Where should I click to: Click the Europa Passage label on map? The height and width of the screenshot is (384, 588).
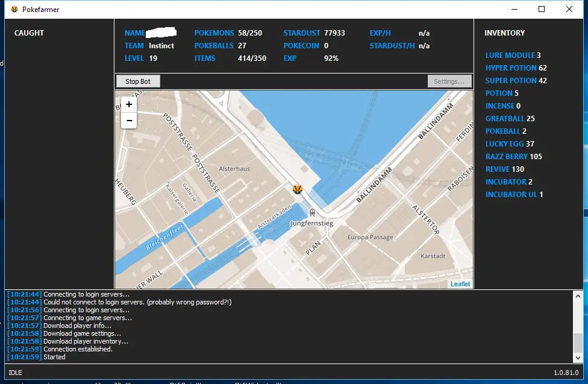[370, 238]
